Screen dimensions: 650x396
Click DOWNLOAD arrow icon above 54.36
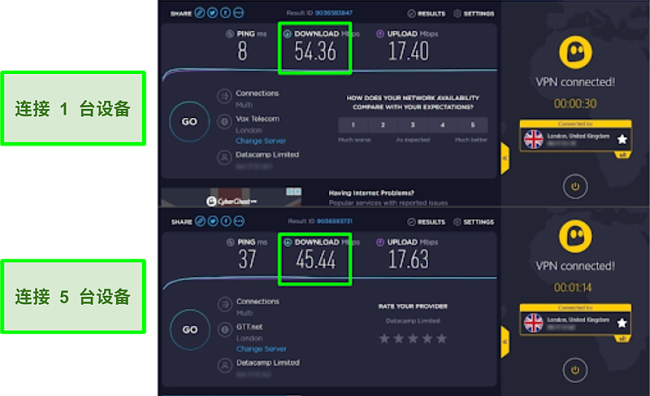point(287,34)
